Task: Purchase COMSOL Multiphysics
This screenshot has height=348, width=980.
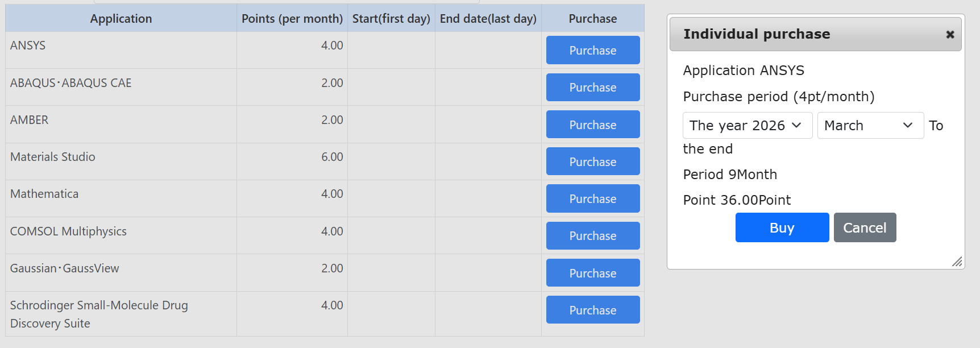Action: pos(592,236)
